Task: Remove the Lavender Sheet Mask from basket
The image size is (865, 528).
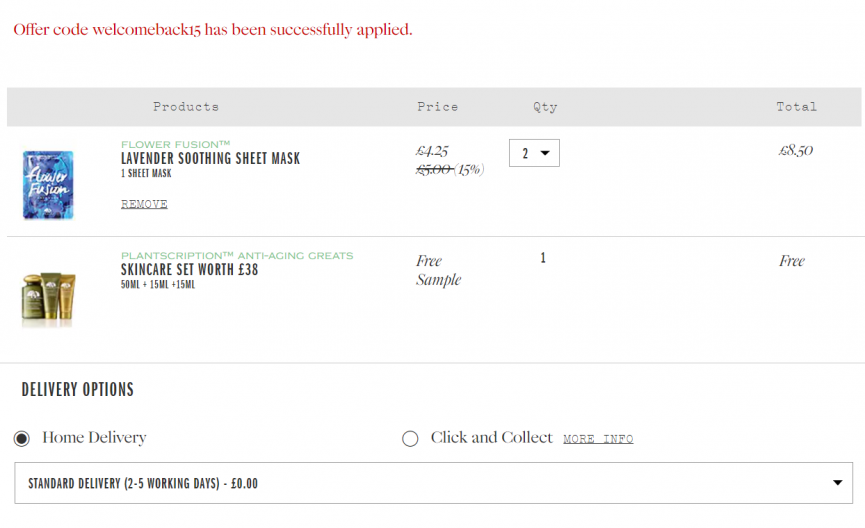Action: 144,204
